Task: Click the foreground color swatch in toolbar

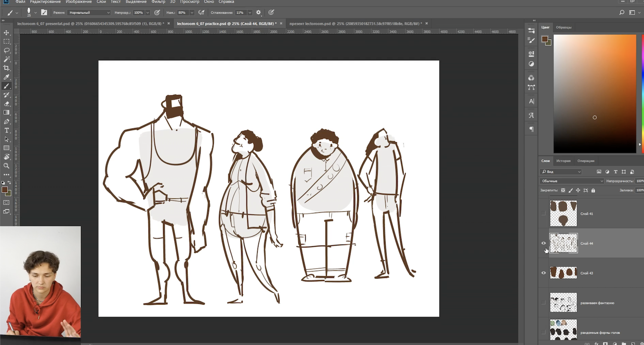Action: pos(4,189)
